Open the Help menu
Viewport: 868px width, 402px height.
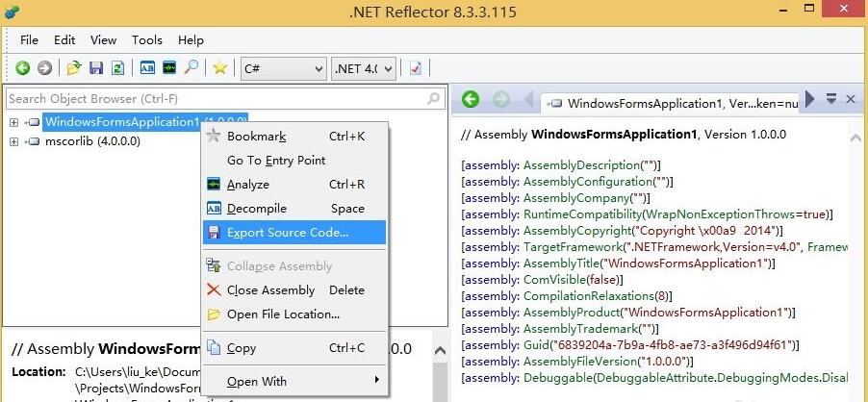click(191, 39)
